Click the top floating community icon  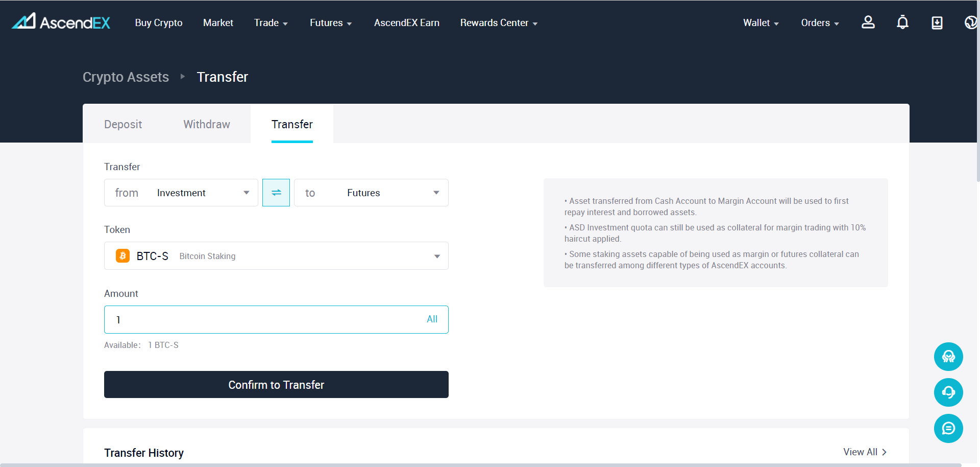tap(948, 357)
